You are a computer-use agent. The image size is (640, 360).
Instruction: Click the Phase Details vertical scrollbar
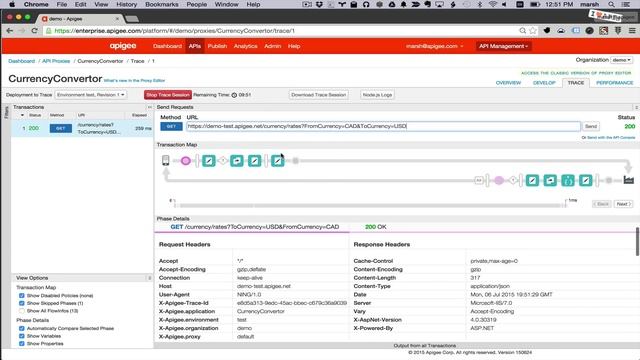[x=637, y=242]
